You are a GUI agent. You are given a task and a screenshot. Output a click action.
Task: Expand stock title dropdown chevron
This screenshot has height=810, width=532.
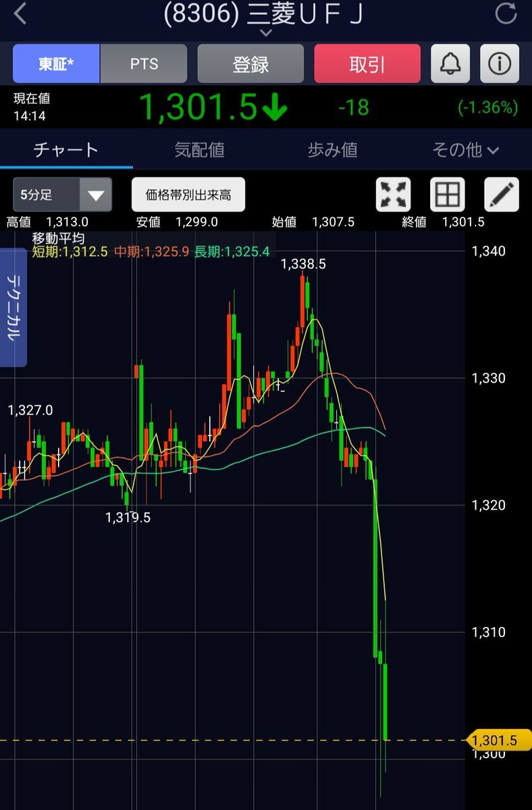pyautogui.click(x=266, y=32)
